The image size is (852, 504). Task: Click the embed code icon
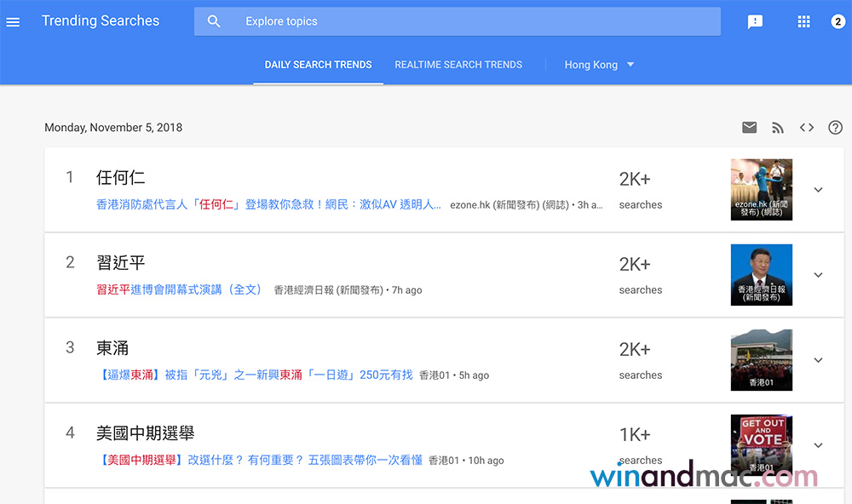pyautogui.click(x=806, y=128)
